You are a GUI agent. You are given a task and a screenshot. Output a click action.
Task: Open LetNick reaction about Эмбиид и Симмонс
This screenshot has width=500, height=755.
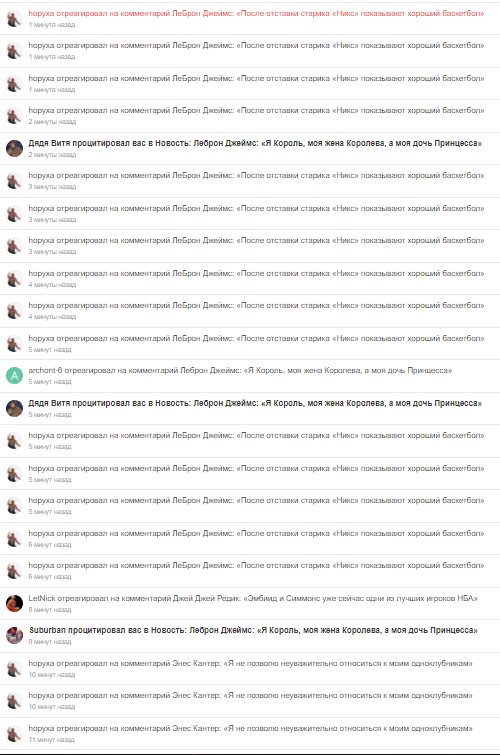point(253,598)
